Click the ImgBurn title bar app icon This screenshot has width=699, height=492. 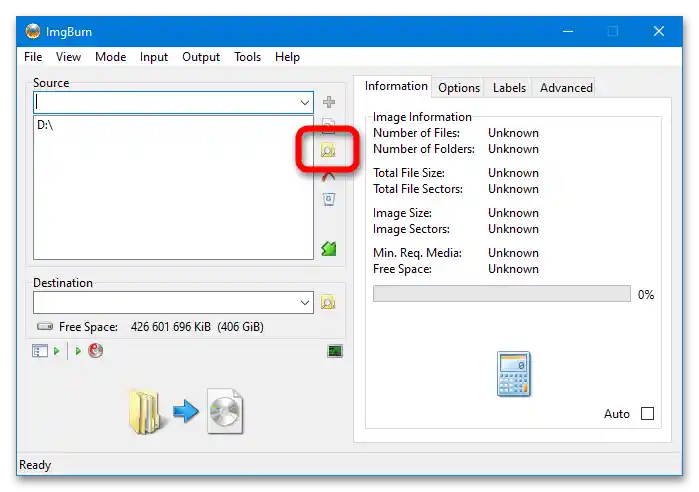click(x=33, y=31)
